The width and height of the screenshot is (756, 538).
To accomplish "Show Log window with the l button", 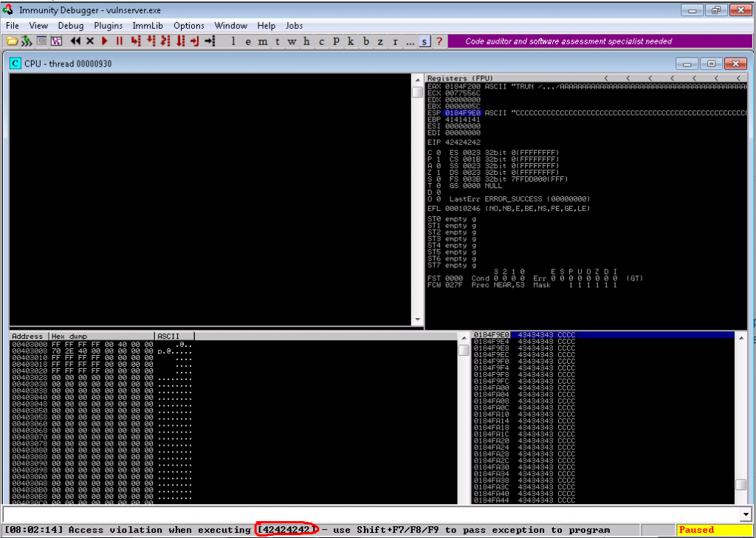I will (x=233, y=41).
